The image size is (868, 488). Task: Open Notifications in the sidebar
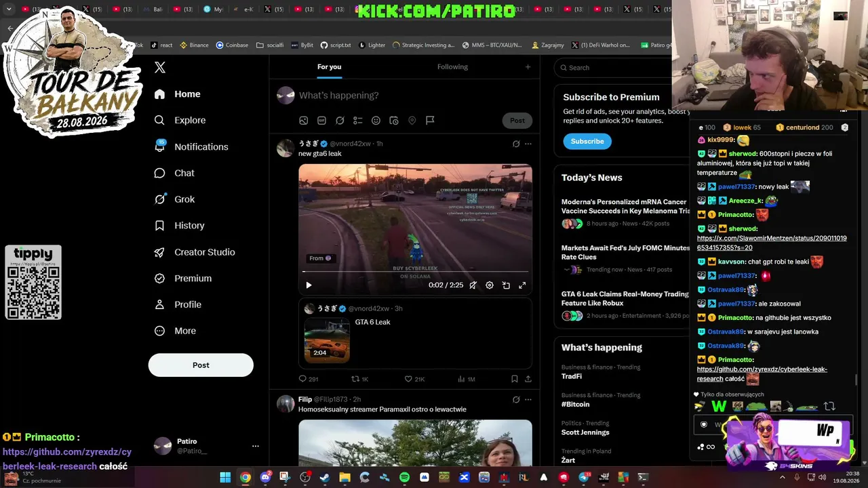coord(191,146)
